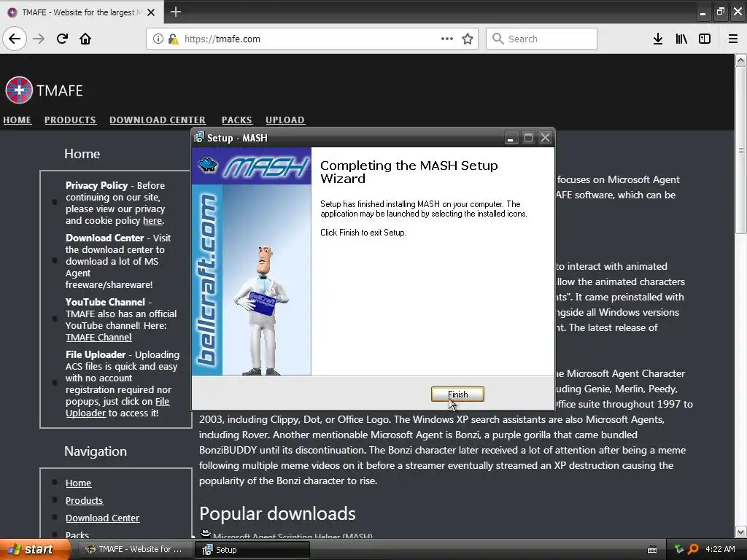Click the 'Completing the MASH Setup Wizard' heading
747x560 pixels.
(409, 172)
